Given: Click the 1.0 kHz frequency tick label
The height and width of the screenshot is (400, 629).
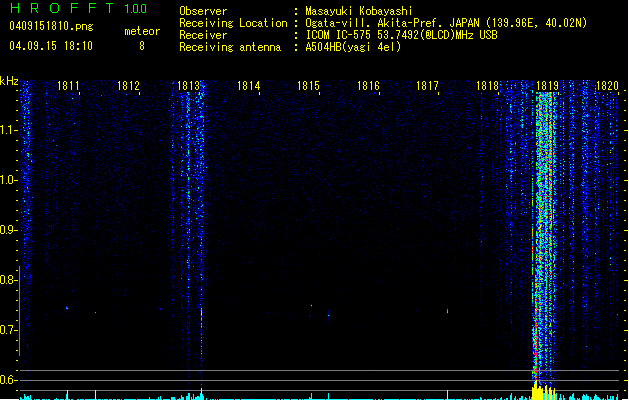Looking at the screenshot, I should [x=8, y=180].
